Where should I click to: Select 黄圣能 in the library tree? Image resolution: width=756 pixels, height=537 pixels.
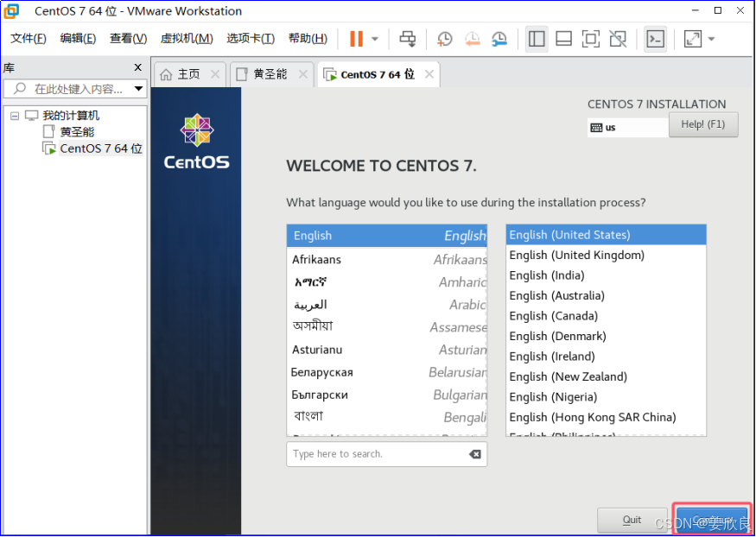77,131
